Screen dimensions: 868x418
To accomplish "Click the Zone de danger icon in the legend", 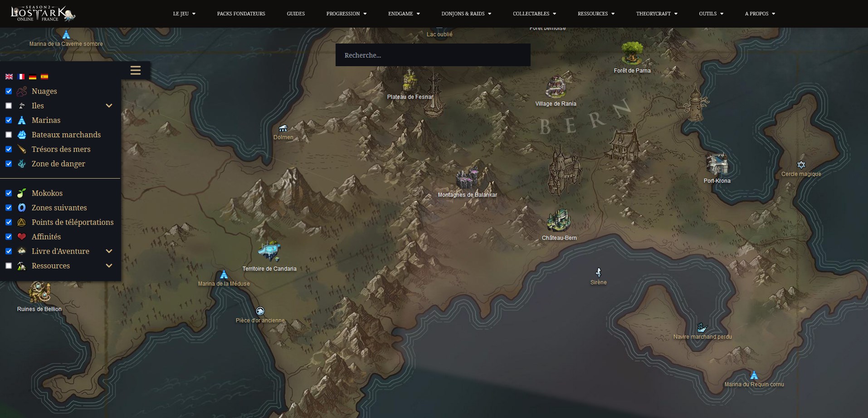I will [x=21, y=164].
